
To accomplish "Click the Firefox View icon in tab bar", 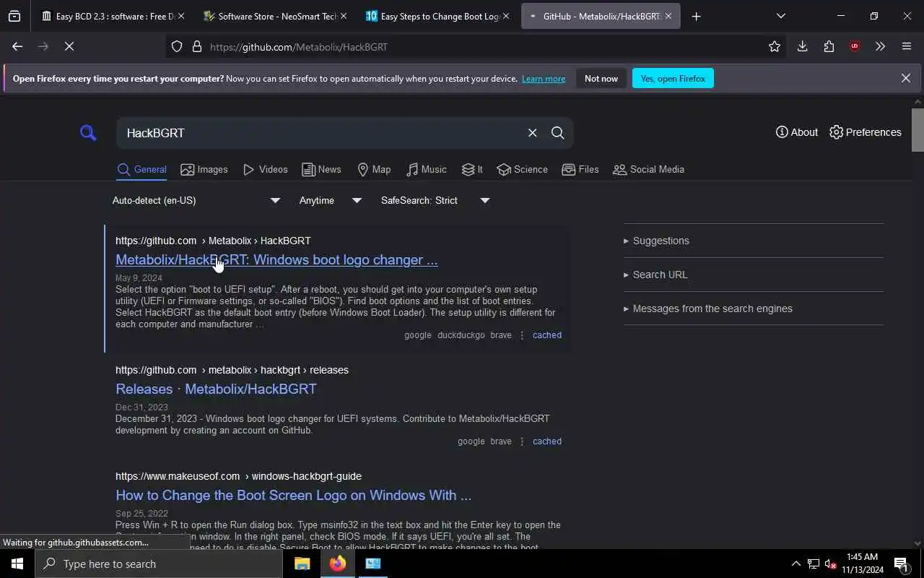I will tap(14, 16).
